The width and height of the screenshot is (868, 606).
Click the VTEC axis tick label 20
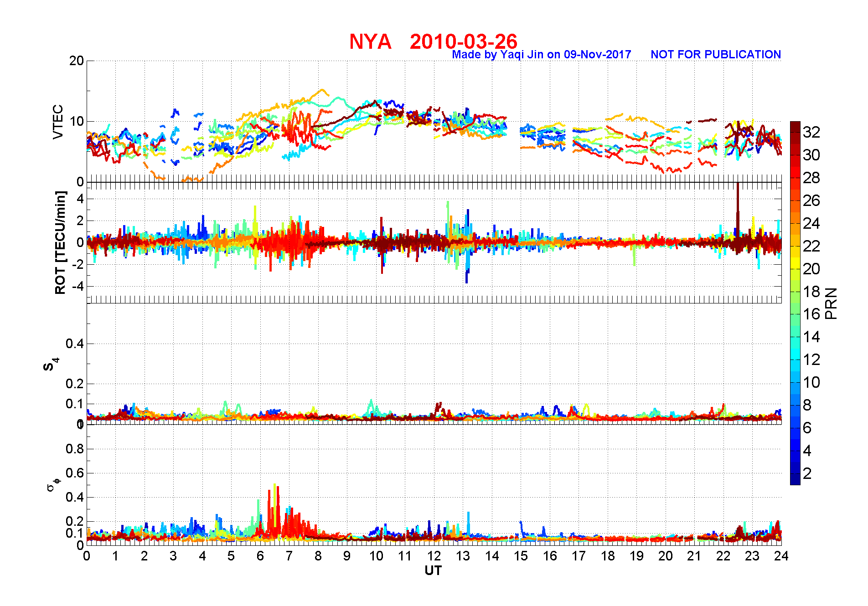[x=77, y=61]
